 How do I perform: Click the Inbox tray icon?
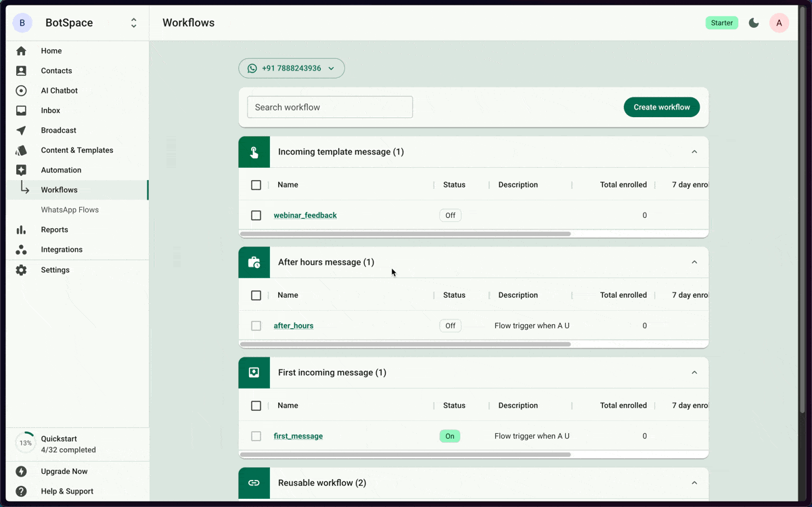(x=21, y=110)
